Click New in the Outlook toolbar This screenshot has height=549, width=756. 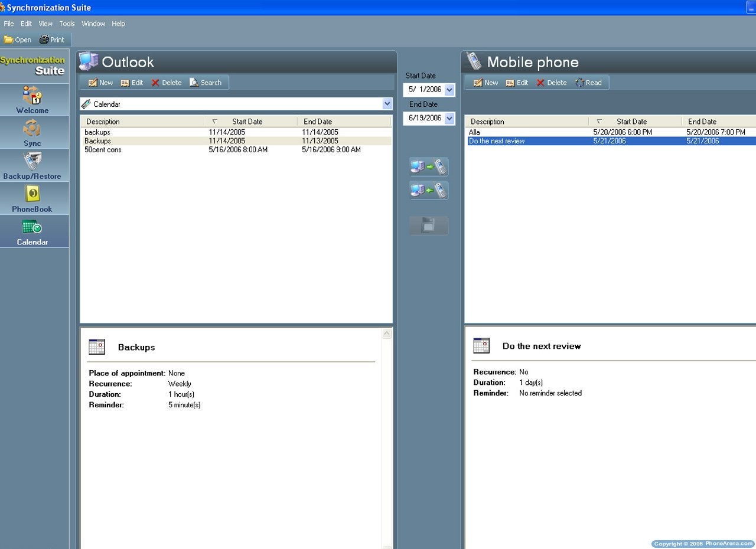(100, 83)
